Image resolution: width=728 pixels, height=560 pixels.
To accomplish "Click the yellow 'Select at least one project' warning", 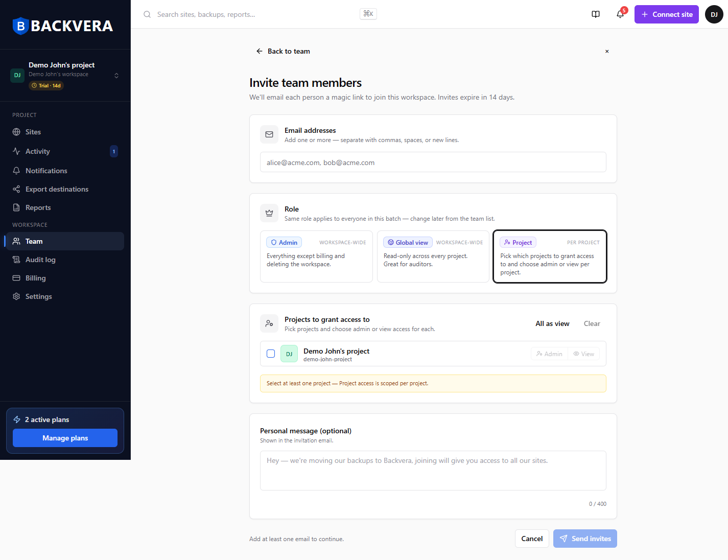I will 433,384.
